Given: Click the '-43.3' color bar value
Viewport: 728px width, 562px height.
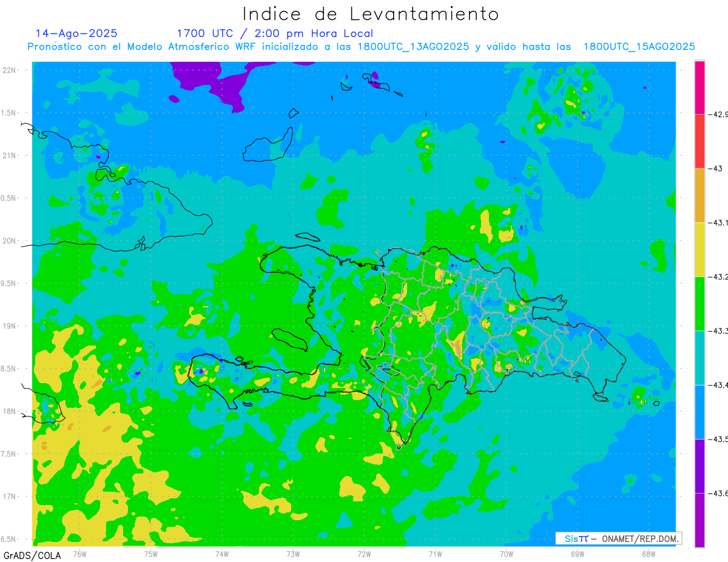Looking at the screenshot, I should pyautogui.click(x=719, y=331).
